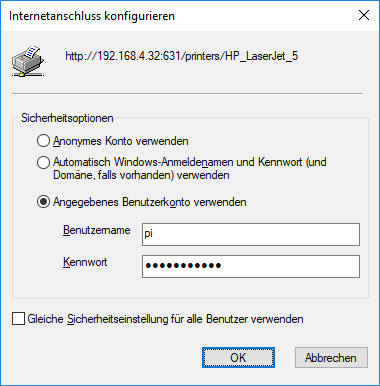Select the Anonymes Konto verwenden radio button
The image size is (380, 386).
43,141
